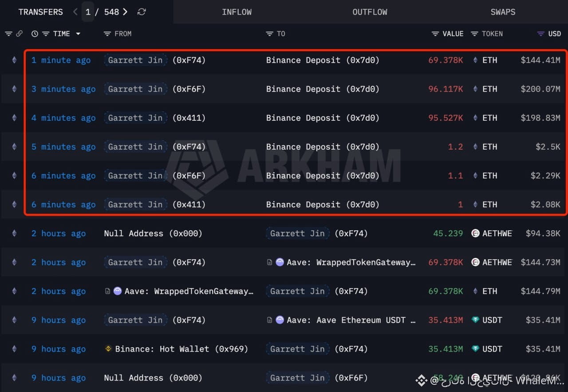
Task: Toggle the TIME sort order caret
Action: tap(78, 34)
